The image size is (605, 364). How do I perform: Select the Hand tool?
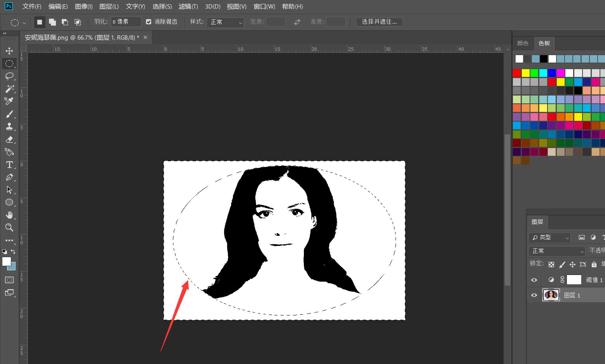pyautogui.click(x=9, y=215)
